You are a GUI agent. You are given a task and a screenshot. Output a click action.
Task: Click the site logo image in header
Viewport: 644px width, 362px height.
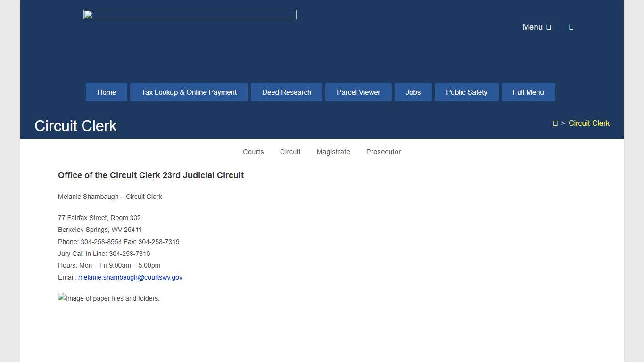pyautogui.click(x=190, y=15)
